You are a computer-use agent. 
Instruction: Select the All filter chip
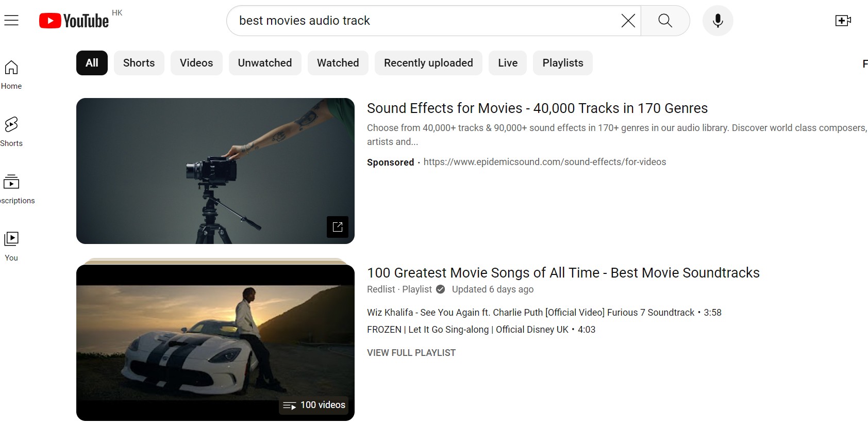92,63
